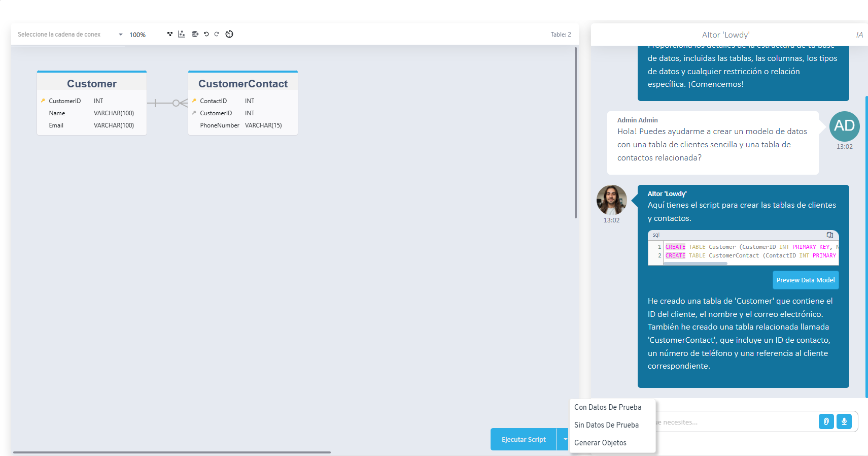Click the primary key icon of ContactID
868x456 pixels.
(x=194, y=101)
